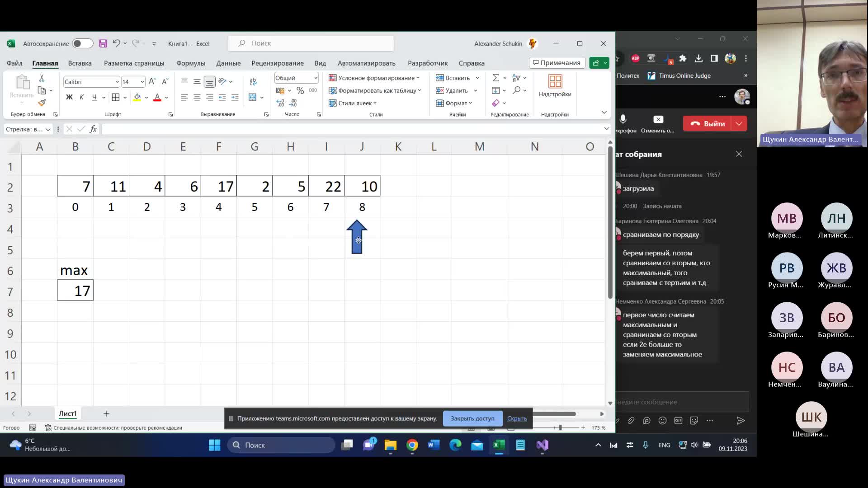
Task: Decrease font size with the small A icon
Action: (165, 81)
